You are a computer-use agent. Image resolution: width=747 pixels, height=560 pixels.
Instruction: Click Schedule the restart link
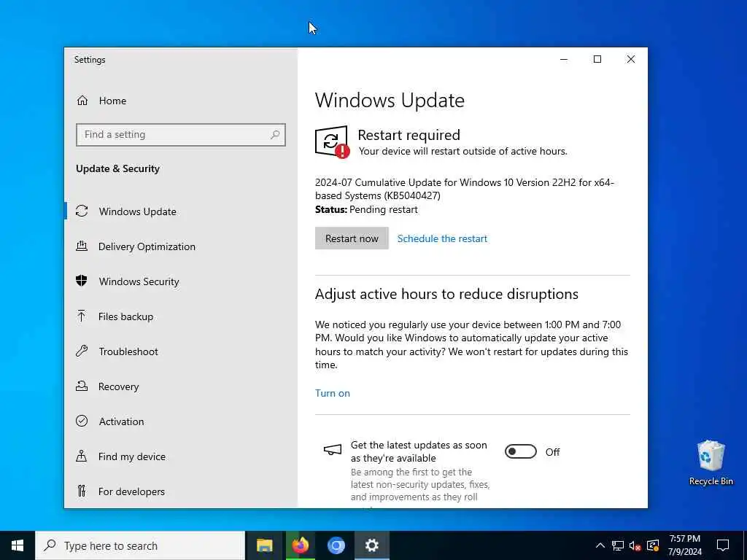pyautogui.click(x=442, y=238)
